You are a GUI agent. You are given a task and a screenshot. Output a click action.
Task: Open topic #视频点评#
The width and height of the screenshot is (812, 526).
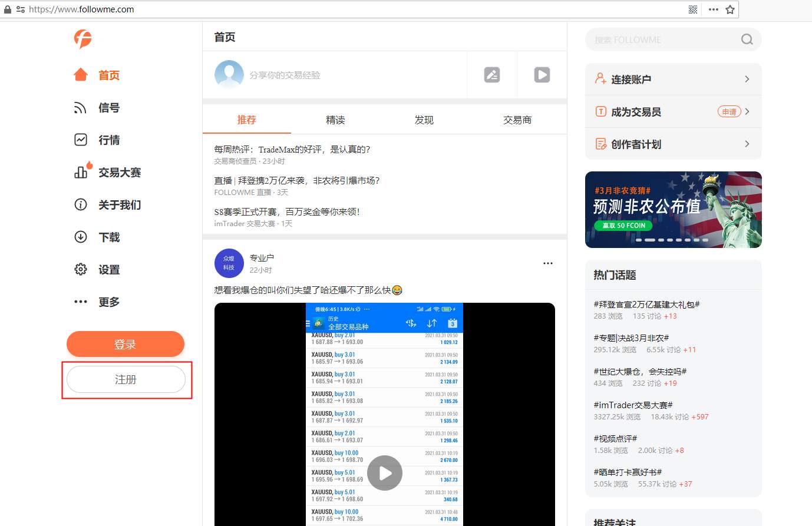(x=615, y=439)
